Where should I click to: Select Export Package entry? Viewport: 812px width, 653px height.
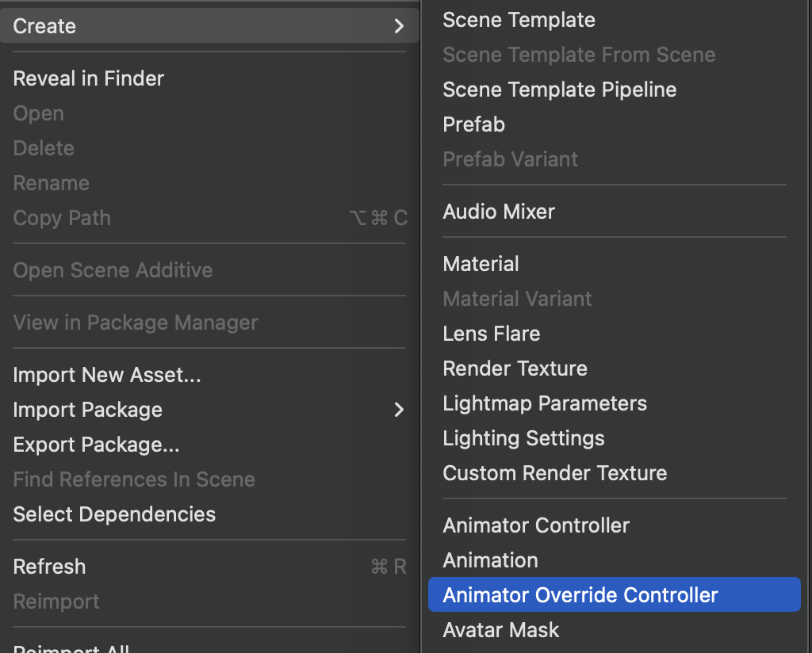click(x=97, y=445)
